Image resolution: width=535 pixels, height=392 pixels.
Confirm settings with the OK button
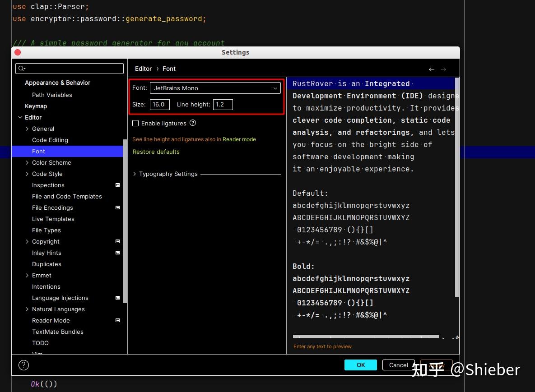360,365
